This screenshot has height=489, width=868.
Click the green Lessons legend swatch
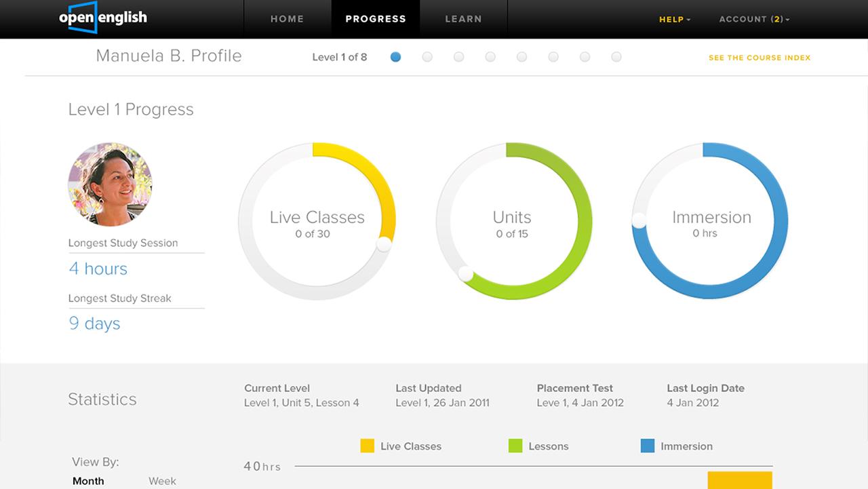point(515,446)
